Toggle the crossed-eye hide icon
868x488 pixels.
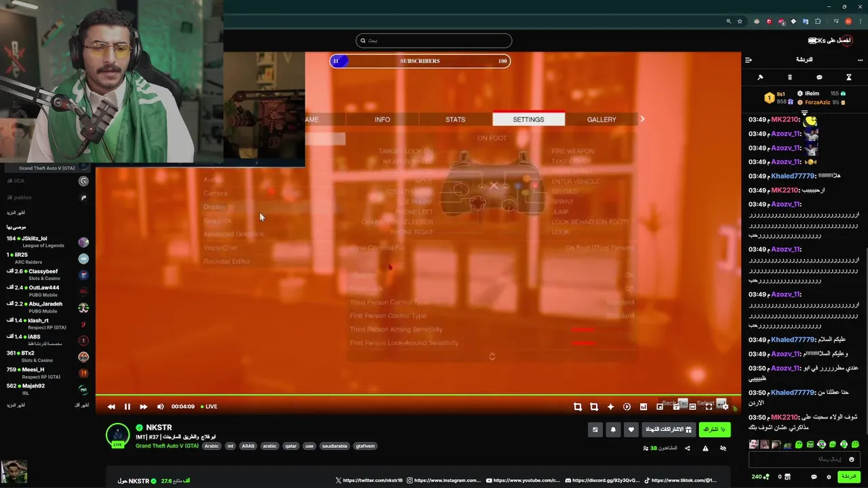pos(723,448)
